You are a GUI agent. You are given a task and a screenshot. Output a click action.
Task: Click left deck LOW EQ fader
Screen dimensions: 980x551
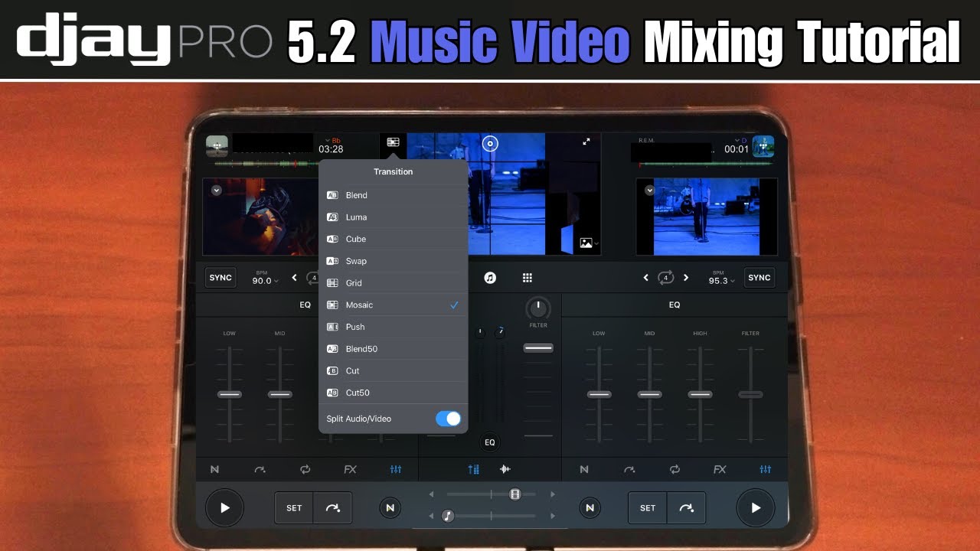point(230,394)
